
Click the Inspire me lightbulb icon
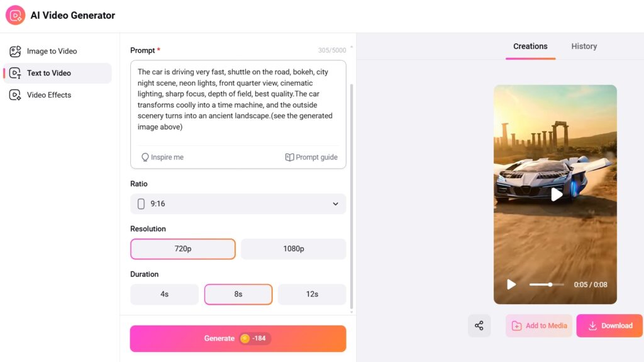coord(145,157)
